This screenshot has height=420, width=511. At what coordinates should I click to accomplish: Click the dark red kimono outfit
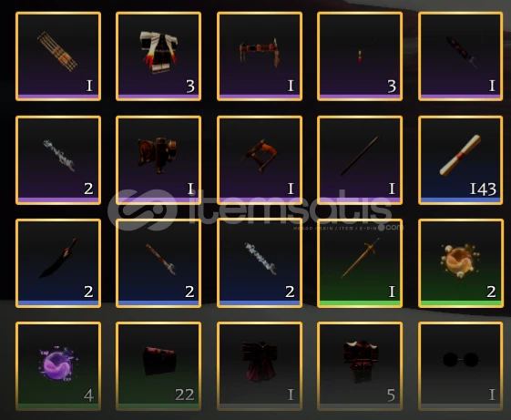point(260,366)
